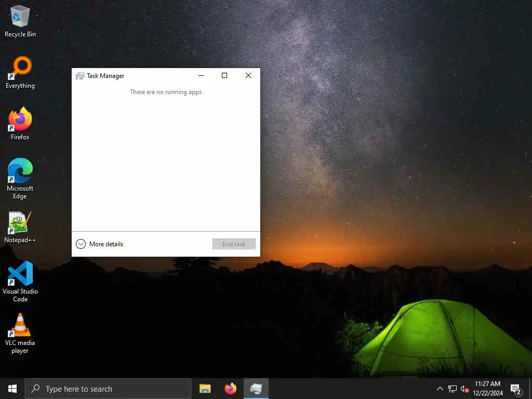The image size is (532, 399).
Task: Close the Task Manager window
Action: point(248,75)
